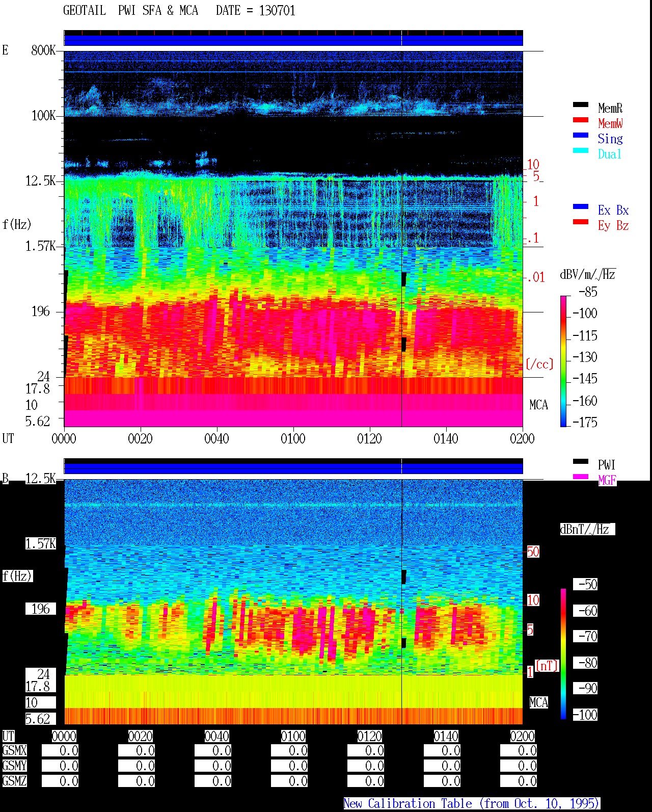Click the 196 frequency label on the B panel

point(41,609)
